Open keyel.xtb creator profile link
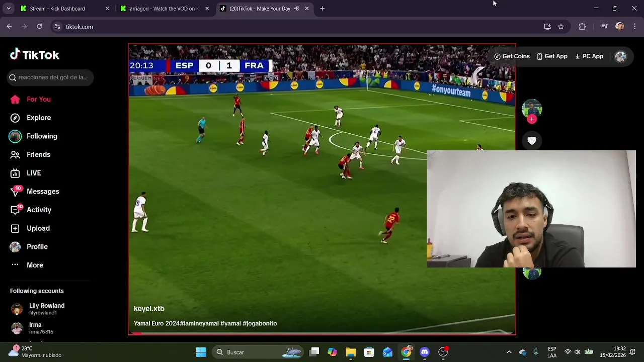The image size is (644, 362). click(149, 309)
